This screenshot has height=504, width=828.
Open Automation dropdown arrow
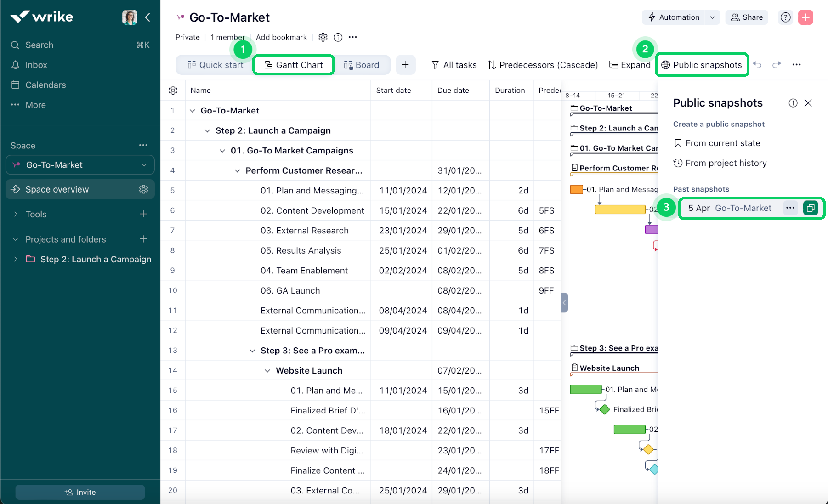tap(712, 17)
